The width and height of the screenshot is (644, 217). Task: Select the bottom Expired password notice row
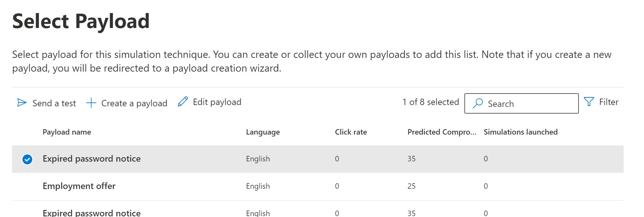27,213
